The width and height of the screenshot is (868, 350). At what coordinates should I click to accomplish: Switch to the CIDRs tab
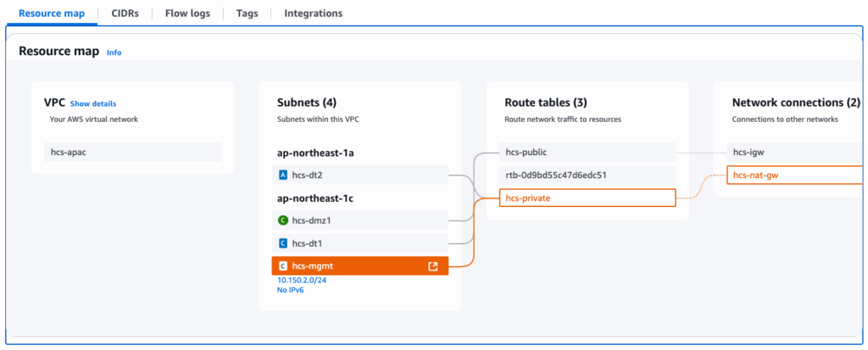131,14
